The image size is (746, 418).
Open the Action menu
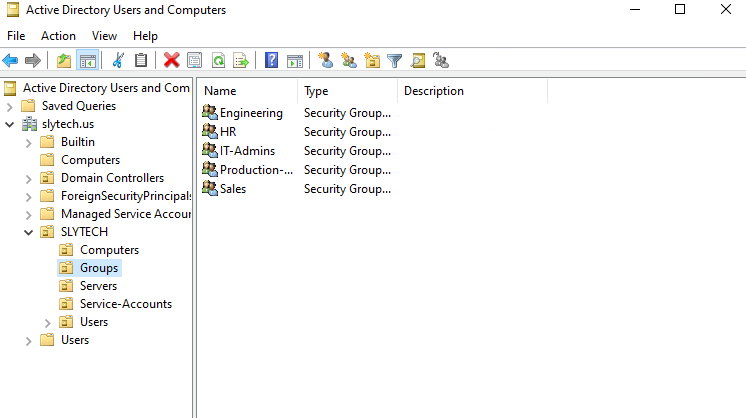point(58,36)
